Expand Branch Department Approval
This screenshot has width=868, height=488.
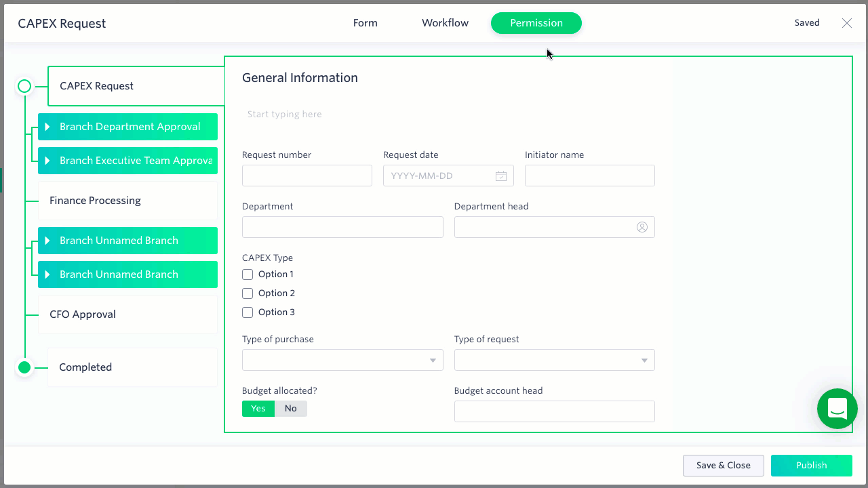47,127
